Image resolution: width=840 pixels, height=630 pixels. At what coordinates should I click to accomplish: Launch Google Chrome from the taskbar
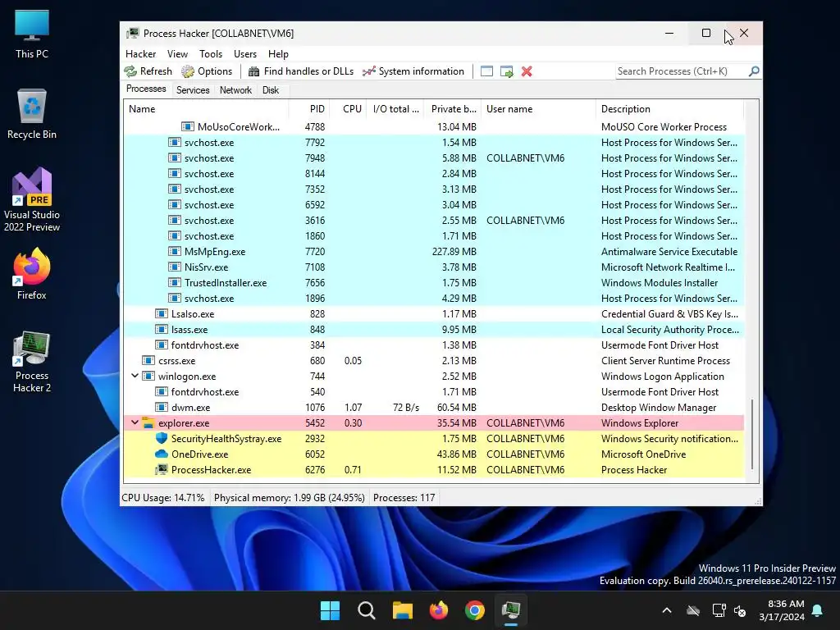pos(475,610)
